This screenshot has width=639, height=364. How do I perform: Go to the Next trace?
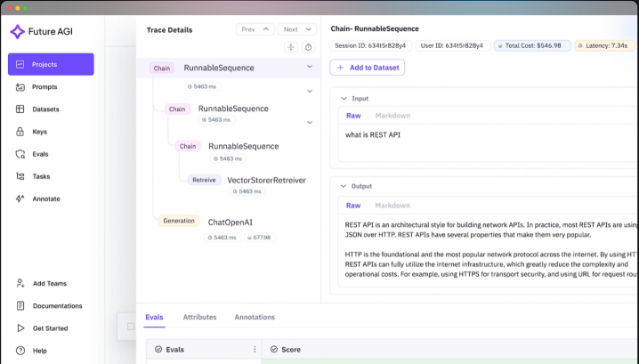click(x=296, y=29)
